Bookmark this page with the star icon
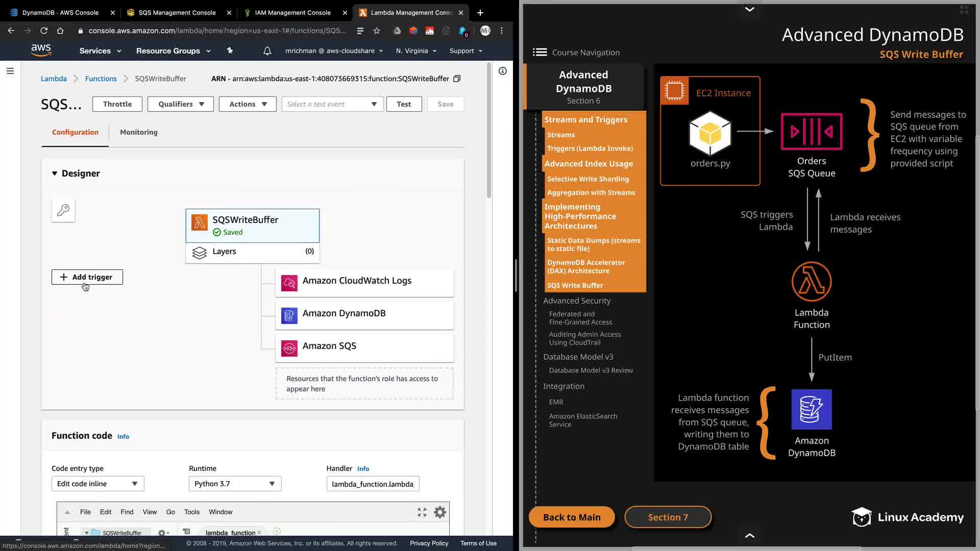The image size is (980, 551). pos(377,31)
